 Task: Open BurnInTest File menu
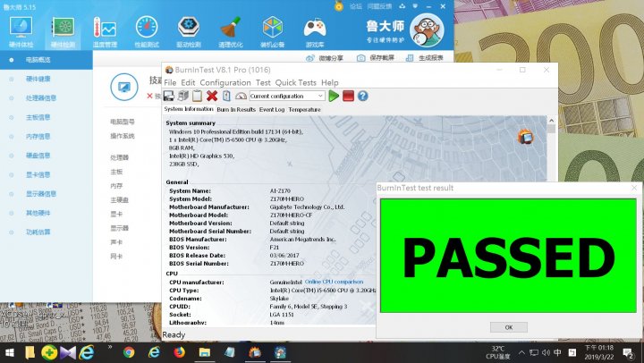[170, 82]
